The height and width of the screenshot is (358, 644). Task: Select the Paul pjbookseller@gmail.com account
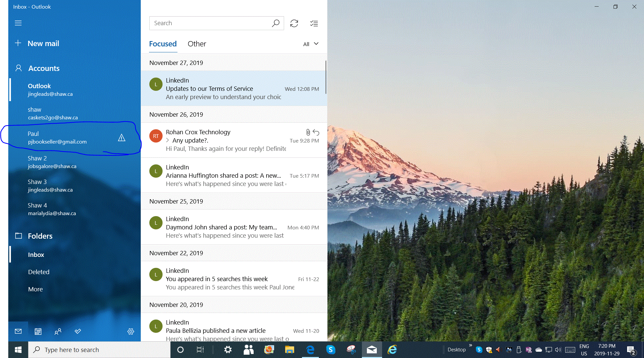75,138
